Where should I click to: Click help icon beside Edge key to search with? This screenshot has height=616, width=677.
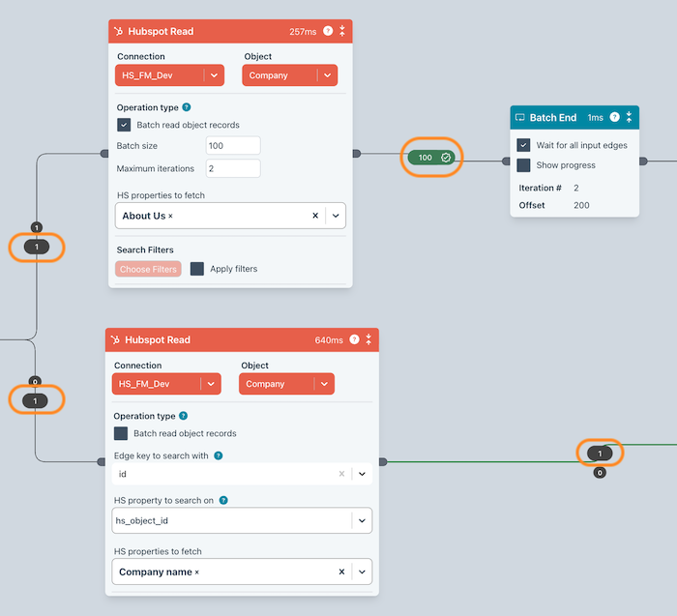coord(218,455)
